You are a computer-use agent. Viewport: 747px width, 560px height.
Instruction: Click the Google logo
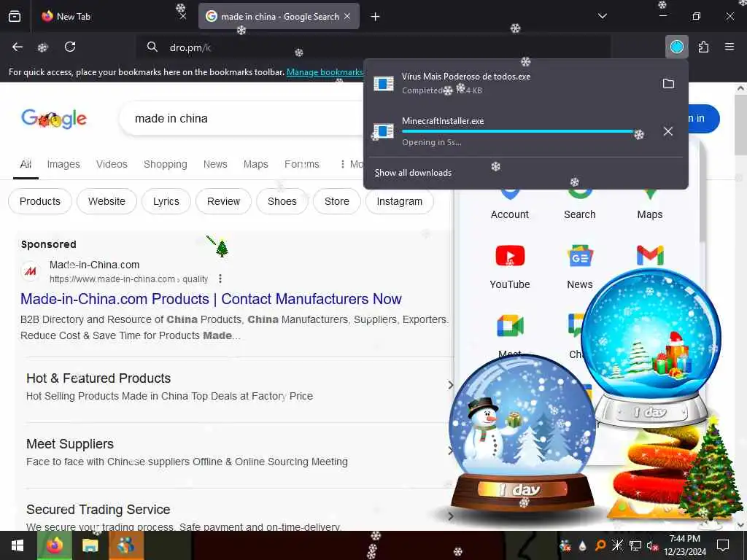54,119
